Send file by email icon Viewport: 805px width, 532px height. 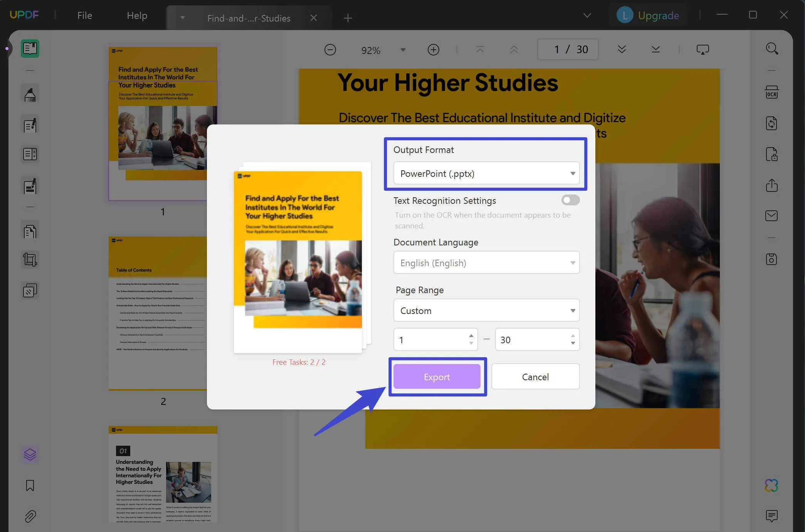[x=771, y=216]
